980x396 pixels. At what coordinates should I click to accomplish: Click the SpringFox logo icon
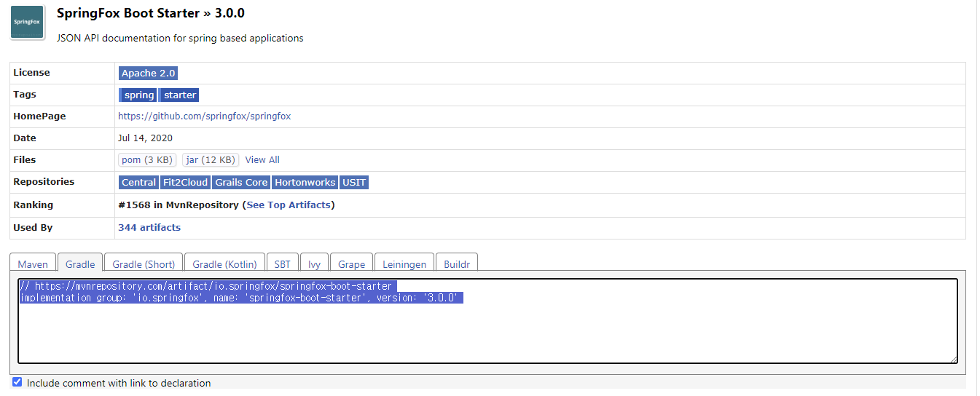tap(27, 23)
